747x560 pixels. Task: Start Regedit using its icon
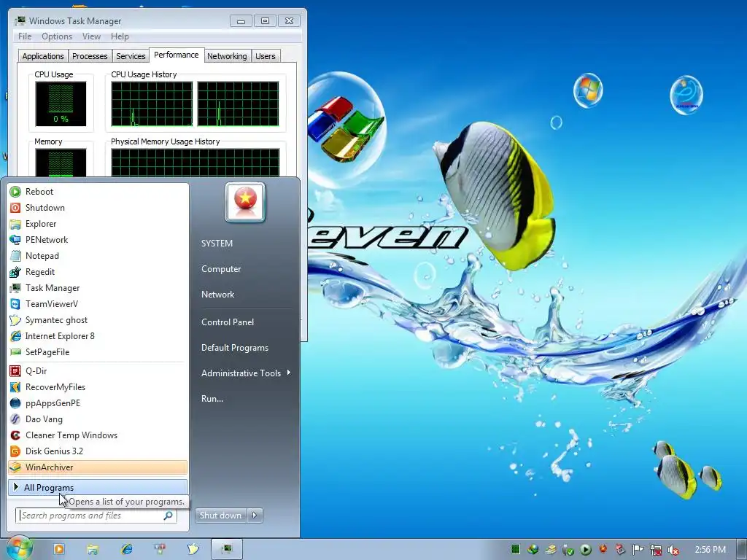tap(15, 272)
